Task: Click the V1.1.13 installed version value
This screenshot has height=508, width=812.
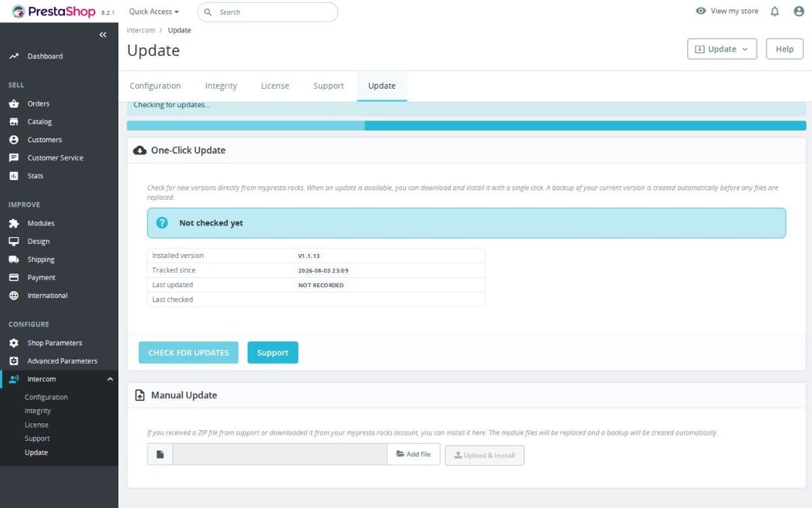Action: pyautogui.click(x=309, y=256)
